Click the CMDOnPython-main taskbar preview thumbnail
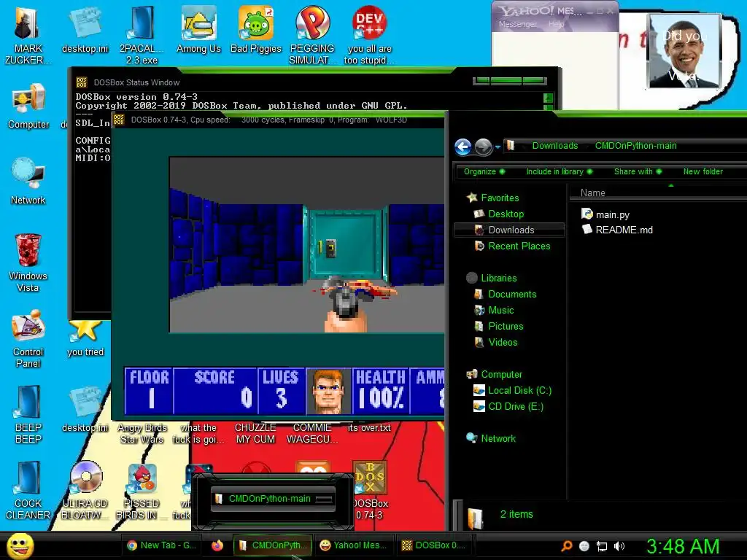Screen dimensions: 747x560 click(x=272, y=499)
